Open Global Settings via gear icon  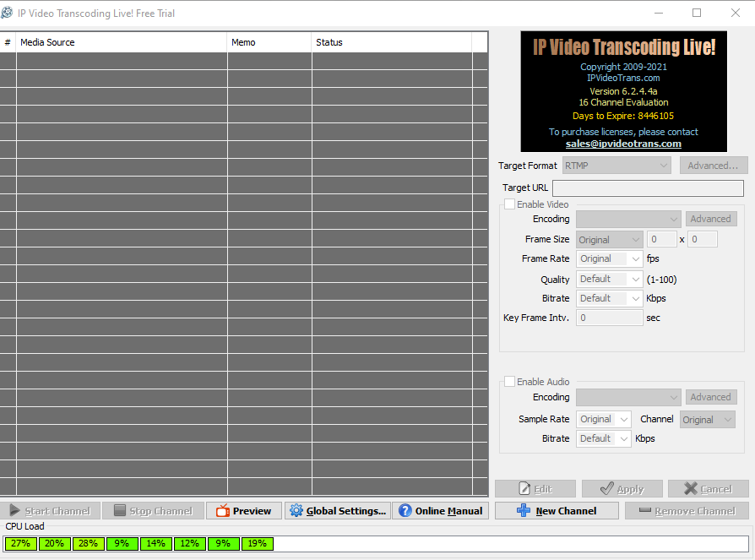[296, 511]
